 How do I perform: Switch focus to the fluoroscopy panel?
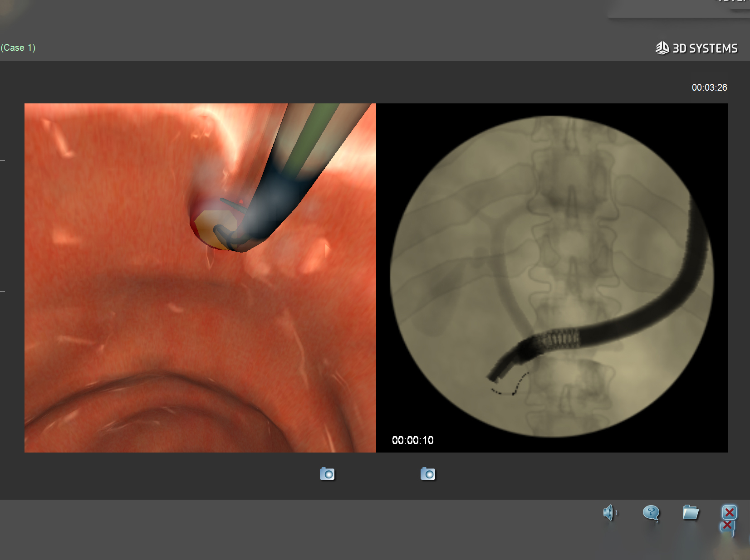pyautogui.click(x=552, y=277)
